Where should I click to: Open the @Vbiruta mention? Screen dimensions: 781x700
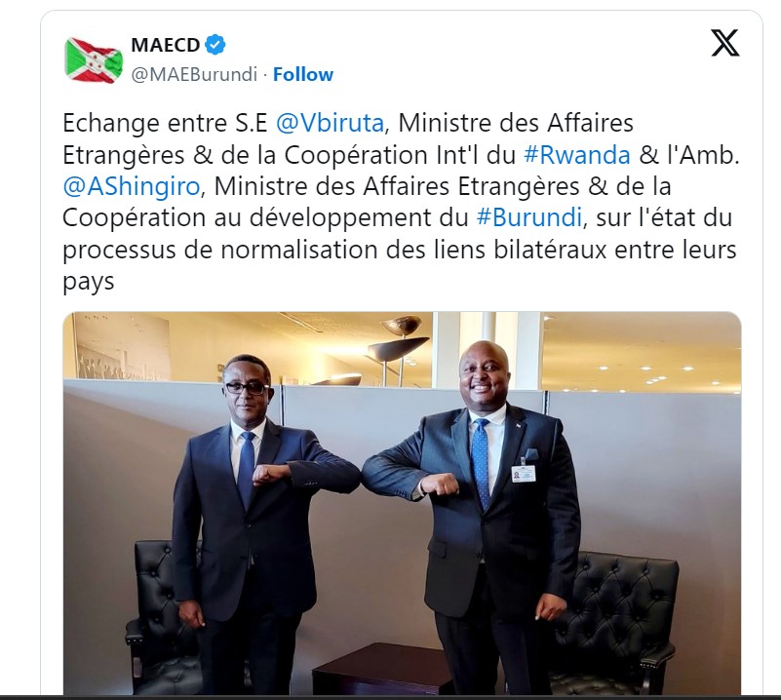coord(330,123)
